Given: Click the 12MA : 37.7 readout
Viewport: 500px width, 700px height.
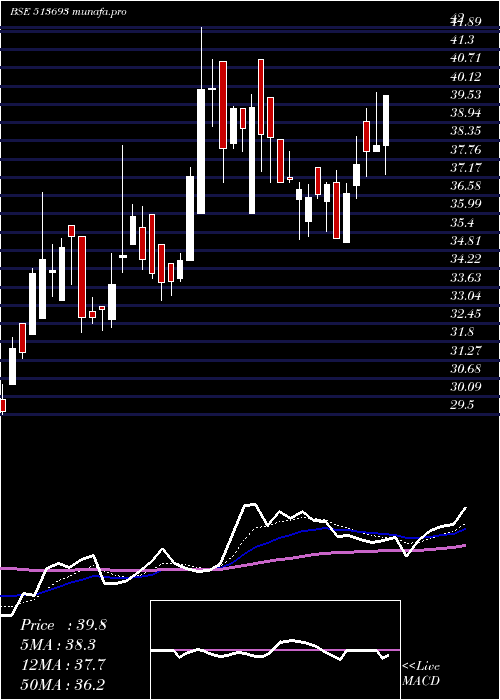Looking at the screenshot, I should pyautogui.click(x=62, y=664).
